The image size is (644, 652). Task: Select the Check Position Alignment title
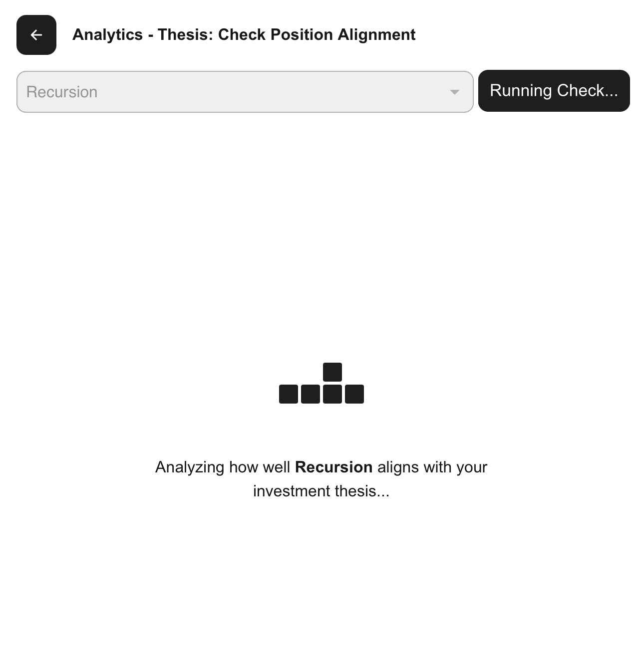click(317, 35)
